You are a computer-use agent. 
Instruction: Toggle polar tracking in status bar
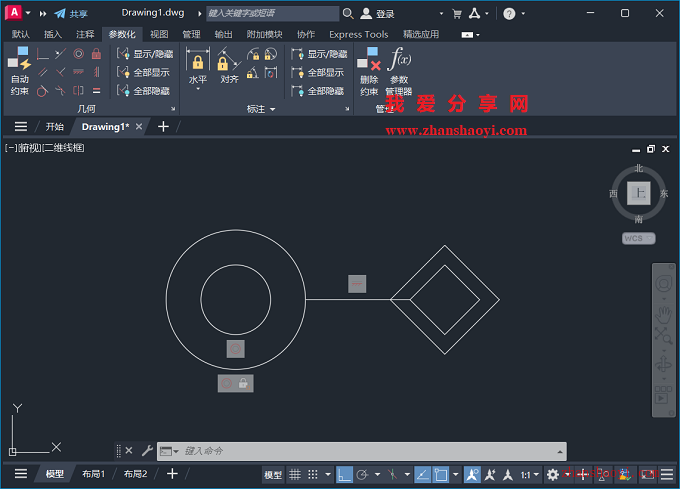(362, 475)
